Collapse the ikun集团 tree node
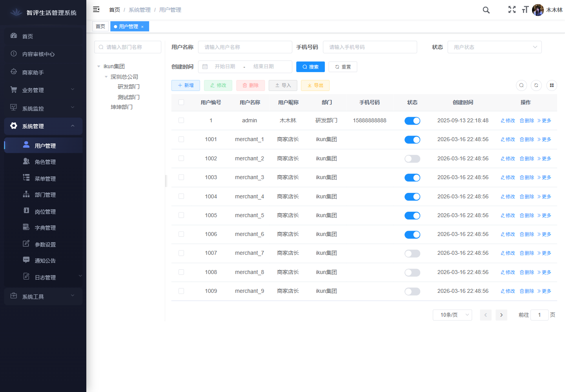The width and height of the screenshot is (565, 392). [99, 67]
